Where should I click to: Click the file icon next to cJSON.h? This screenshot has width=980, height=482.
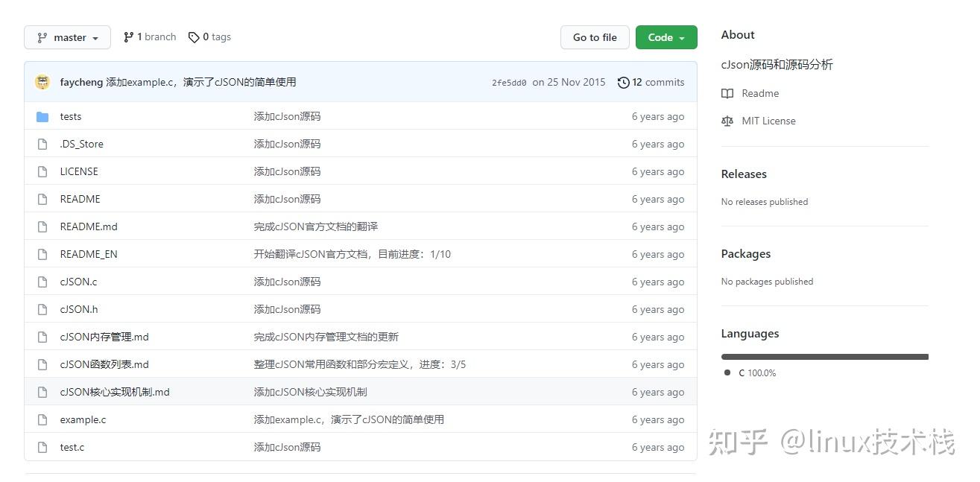(42, 309)
